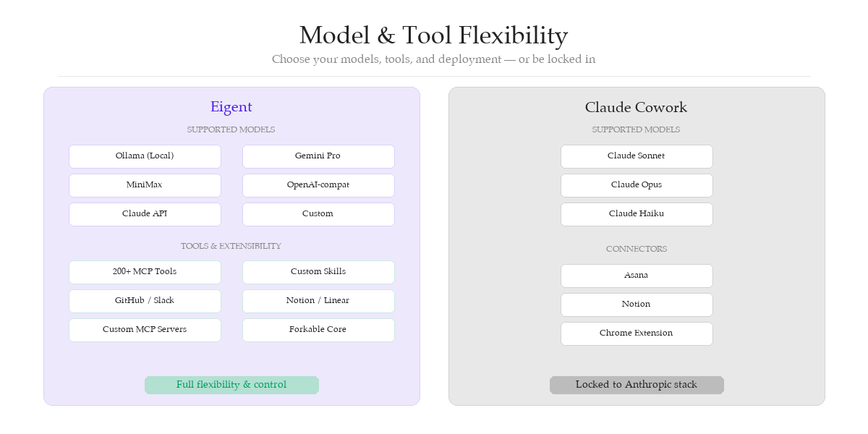The height and width of the screenshot is (434, 868).
Task: Click the Locked to Anthropic stack badge
Action: point(637,385)
